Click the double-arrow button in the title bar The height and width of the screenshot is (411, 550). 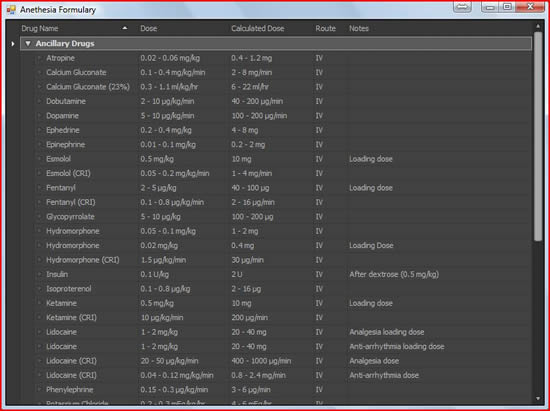[462, 7]
